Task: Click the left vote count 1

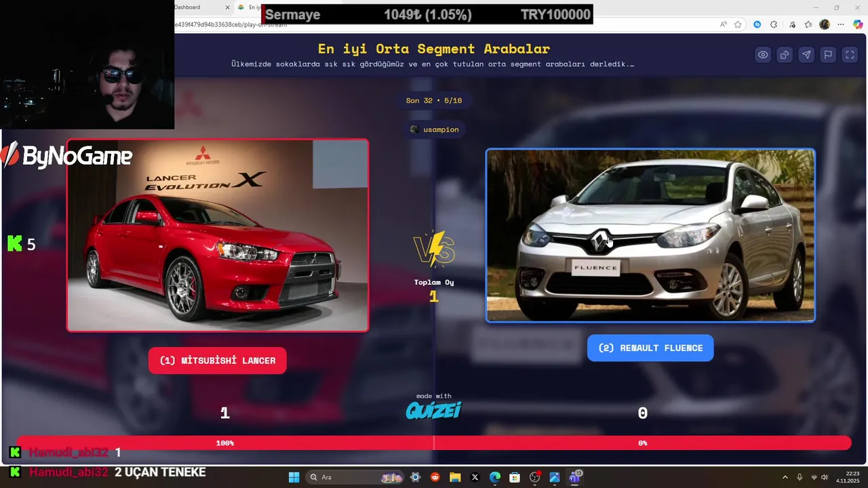Action: [225, 413]
